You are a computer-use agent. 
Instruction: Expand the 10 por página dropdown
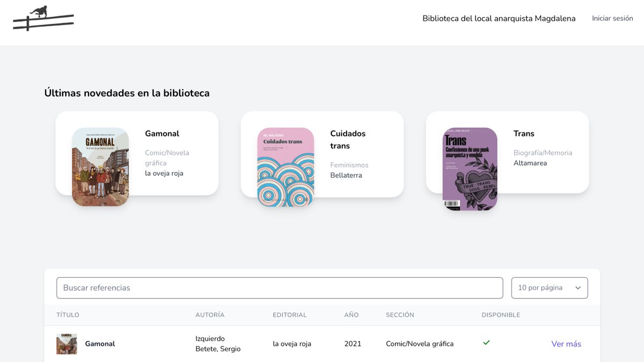coord(550,288)
